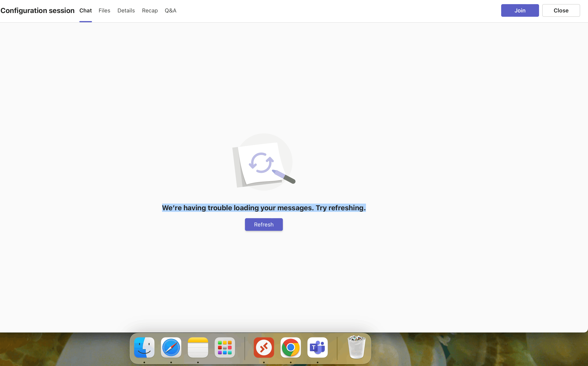The image size is (588, 366).
Task: Click the trouble loading messages text
Action: [x=264, y=208]
